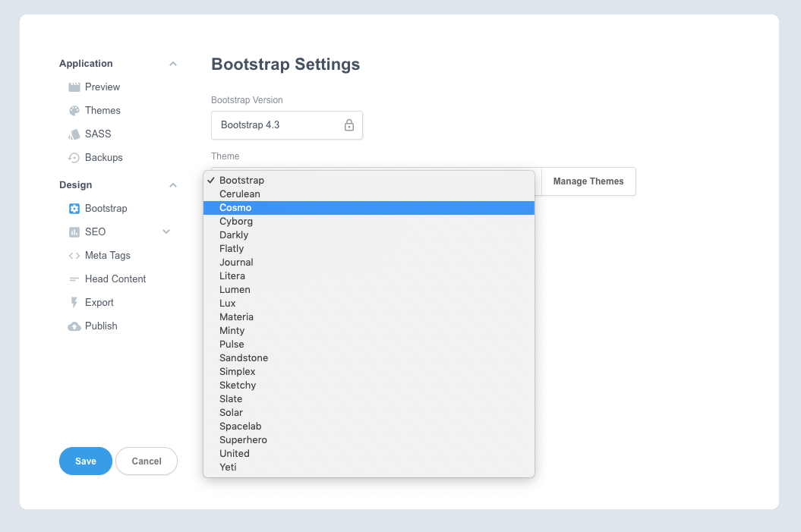This screenshot has height=532, width=801.
Task: Collapse the Design section chevron
Action: tap(173, 185)
